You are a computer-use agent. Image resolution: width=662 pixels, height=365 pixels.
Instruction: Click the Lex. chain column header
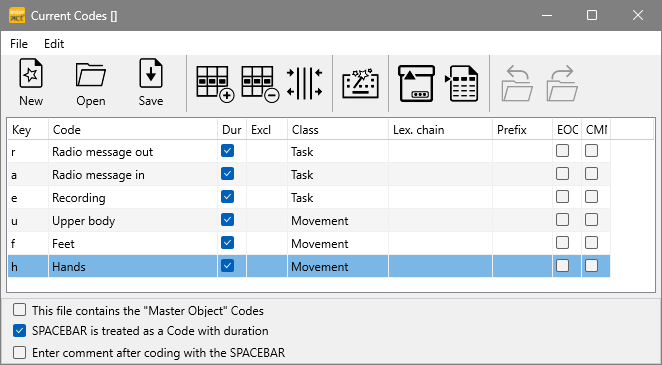pos(440,130)
